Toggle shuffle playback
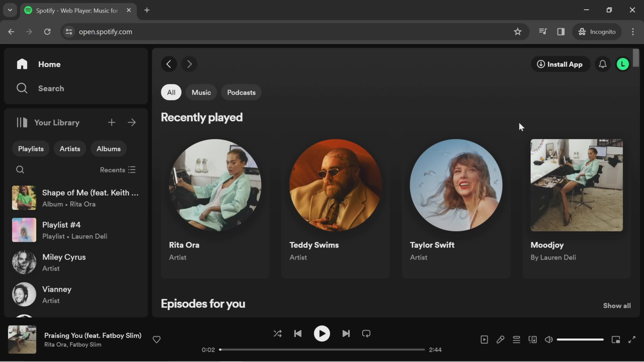The image size is (644, 362). [x=278, y=334]
